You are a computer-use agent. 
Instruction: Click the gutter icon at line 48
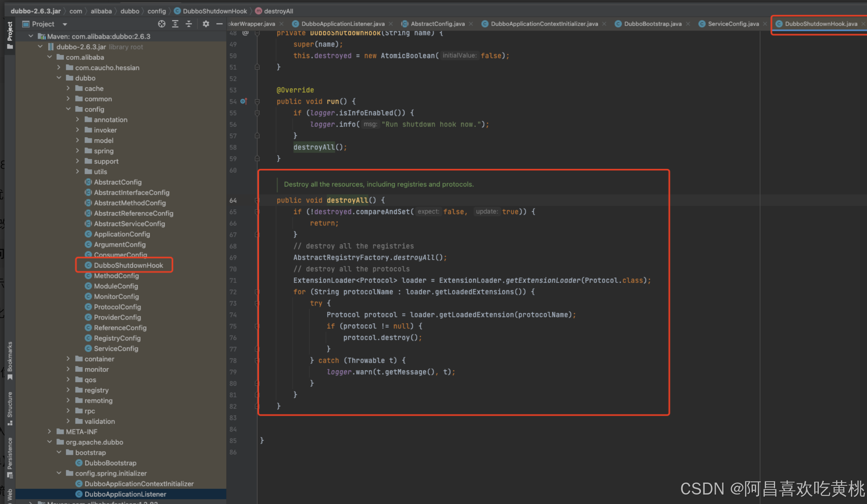tap(246, 33)
